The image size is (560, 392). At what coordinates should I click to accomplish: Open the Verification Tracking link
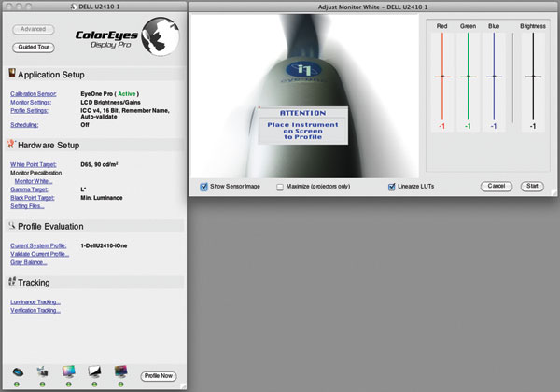pyautogui.click(x=35, y=311)
